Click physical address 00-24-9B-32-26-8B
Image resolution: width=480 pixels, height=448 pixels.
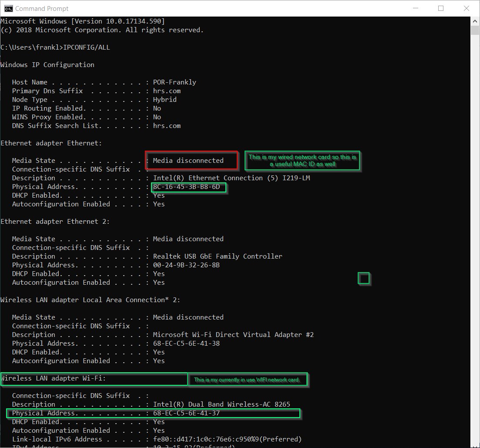click(x=186, y=265)
